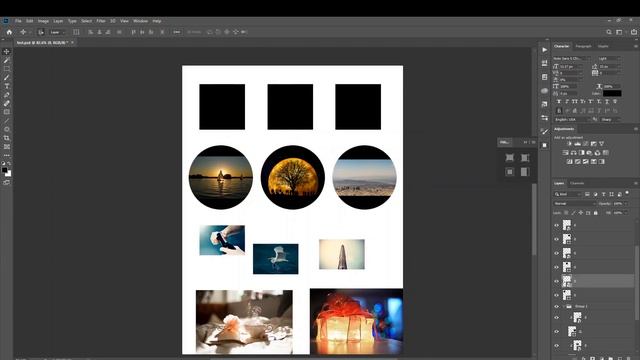Open the Character panel flyout menu

[636, 46]
